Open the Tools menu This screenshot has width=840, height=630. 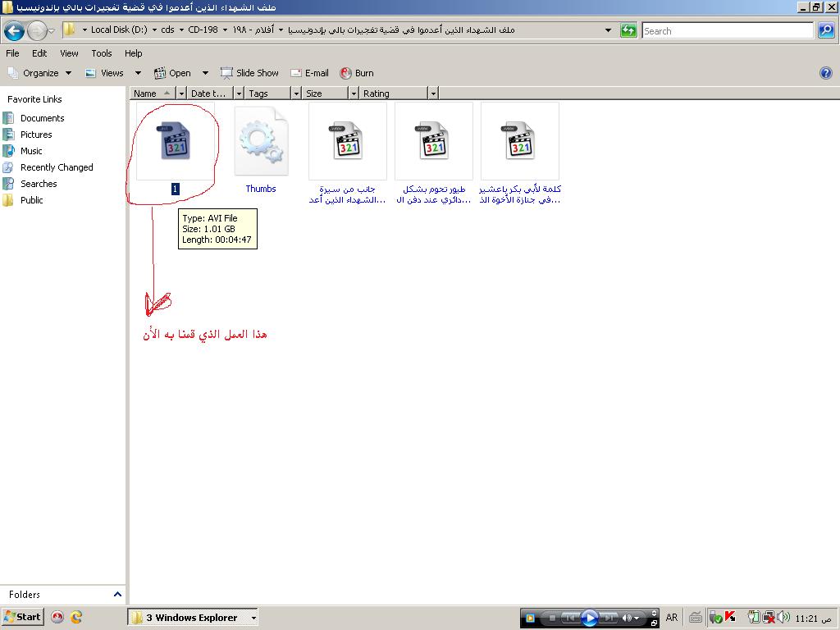[x=102, y=53]
